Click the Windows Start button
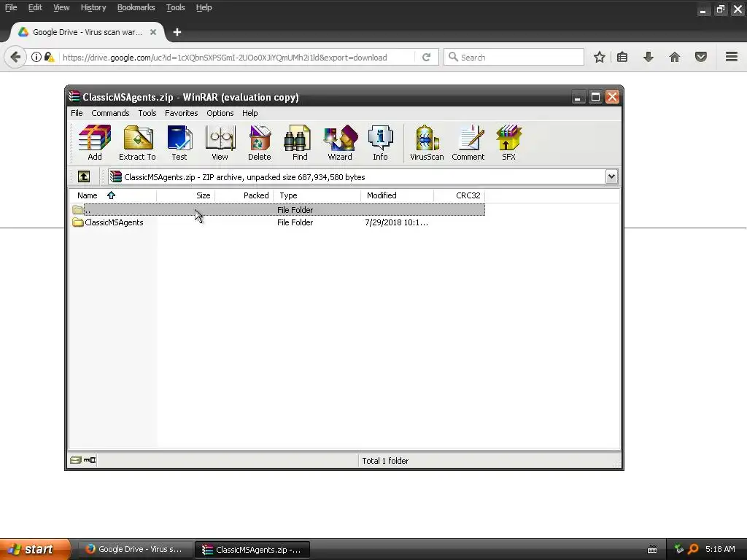The height and width of the screenshot is (560, 747). coord(35,549)
